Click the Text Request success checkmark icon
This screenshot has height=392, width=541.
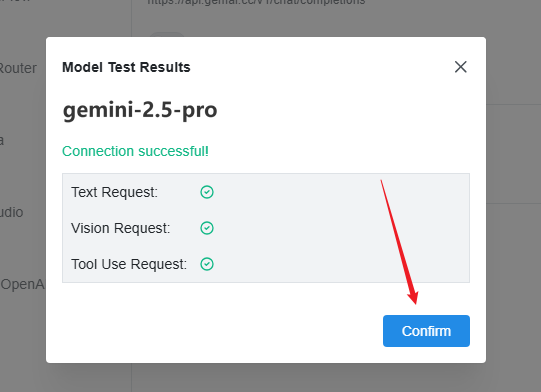point(207,192)
